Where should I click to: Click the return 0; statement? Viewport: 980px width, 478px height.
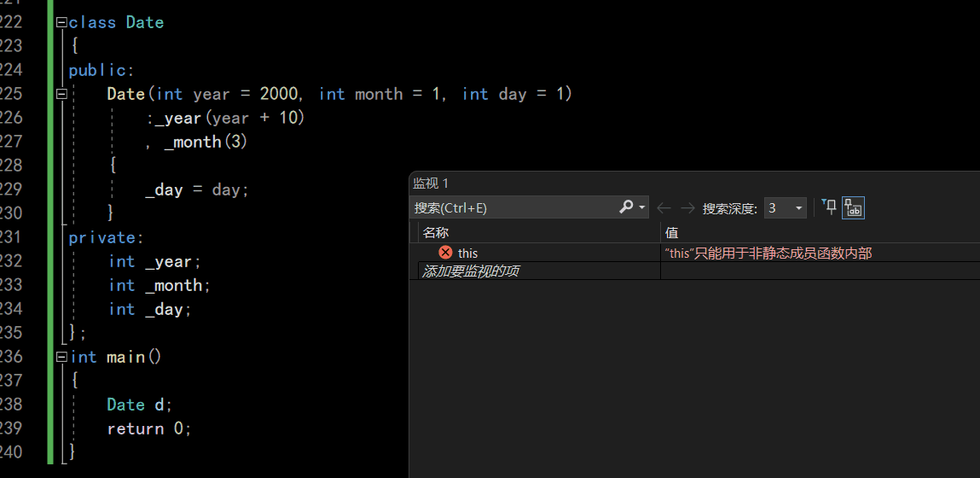pyautogui.click(x=149, y=428)
